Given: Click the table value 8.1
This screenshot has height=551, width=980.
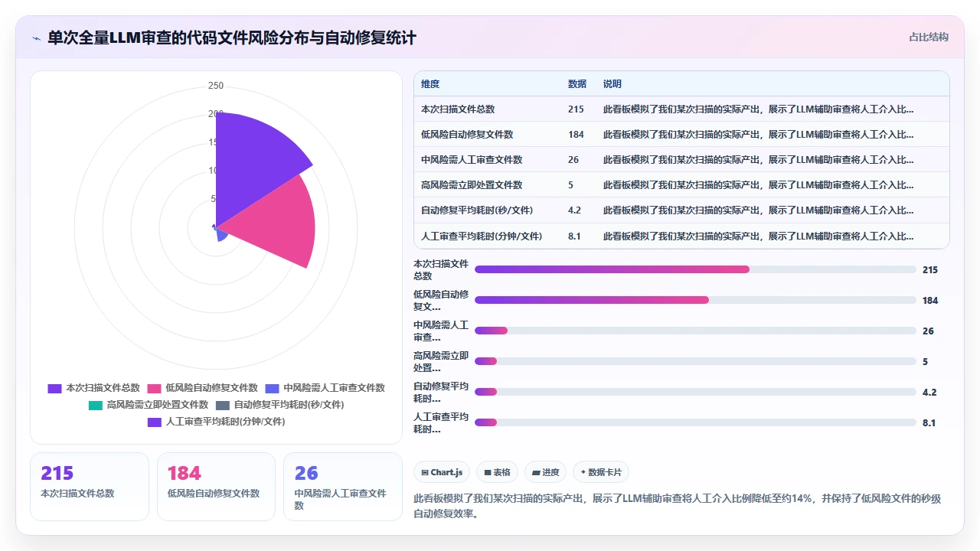Looking at the screenshot, I should tap(574, 236).
